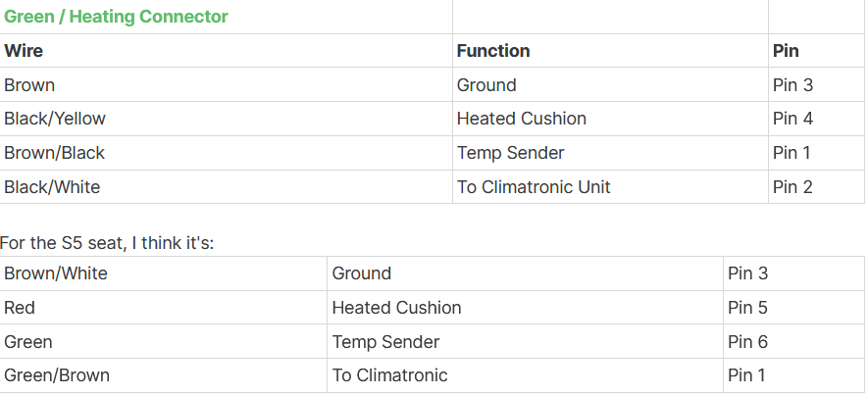The width and height of the screenshot is (868, 396).
Task: Click the 'Black/Yellow' wire cell
Action: pos(55,119)
